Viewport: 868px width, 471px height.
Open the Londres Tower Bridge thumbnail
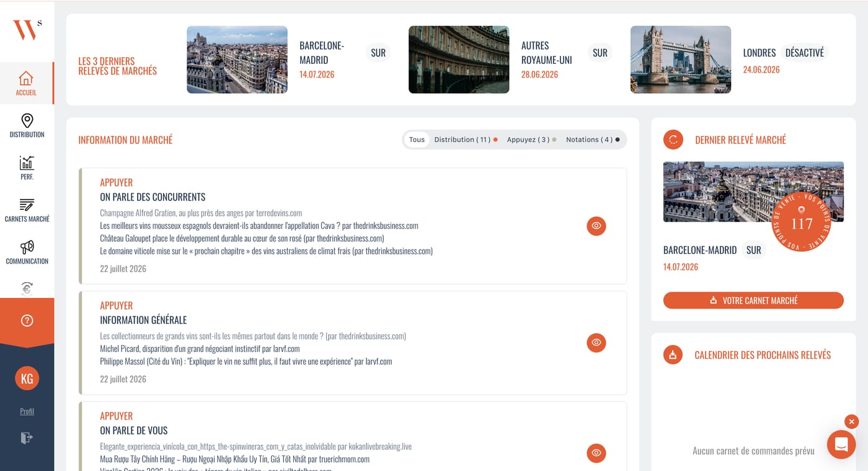pyautogui.click(x=681, y=60)
